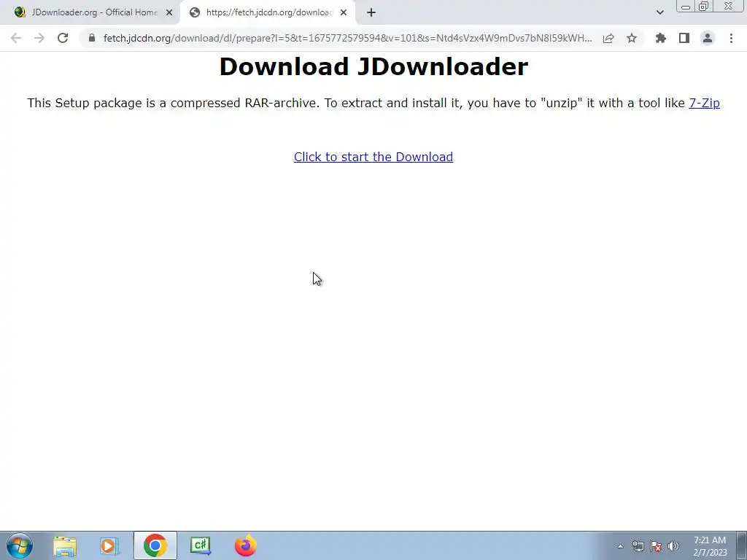Toggle the browser side panel icon

[684, 38]
